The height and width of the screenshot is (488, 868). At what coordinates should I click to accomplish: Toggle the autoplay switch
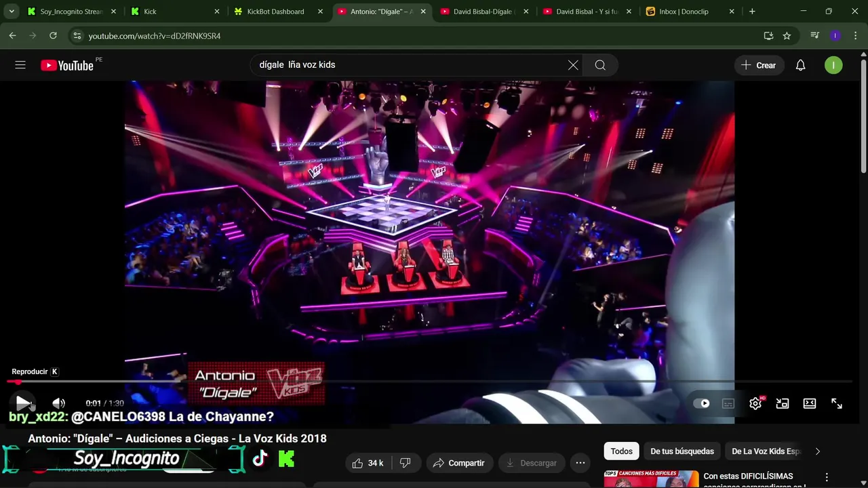tap(701, 403)
